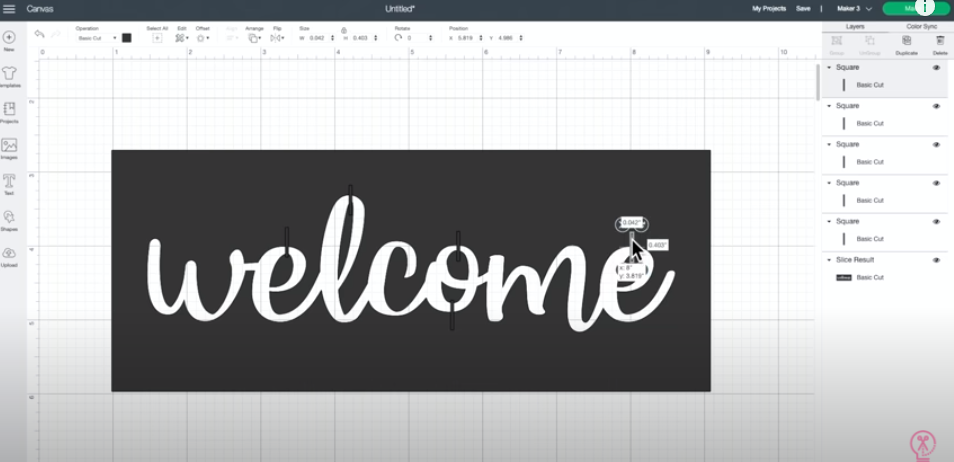Switch to the Layers tab
Viewport: 954px width, 462px height.
tap(855, 27)
